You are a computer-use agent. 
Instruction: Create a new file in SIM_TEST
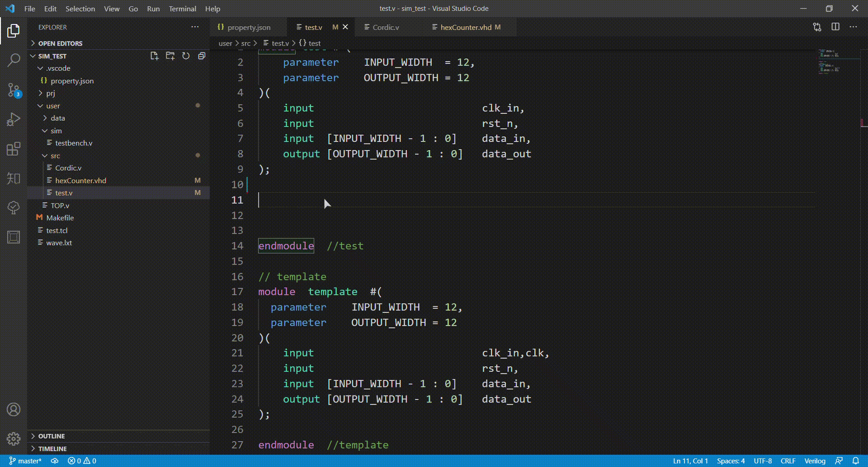click(154, 56)
